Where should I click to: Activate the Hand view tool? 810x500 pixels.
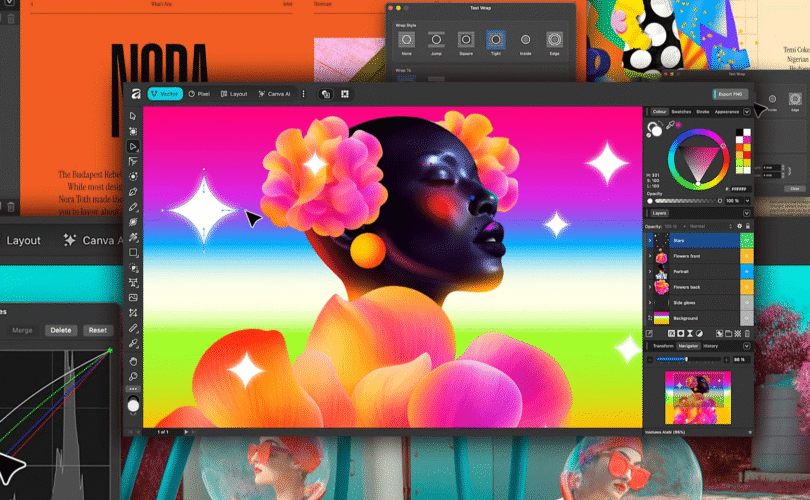(x=133, y=360)
